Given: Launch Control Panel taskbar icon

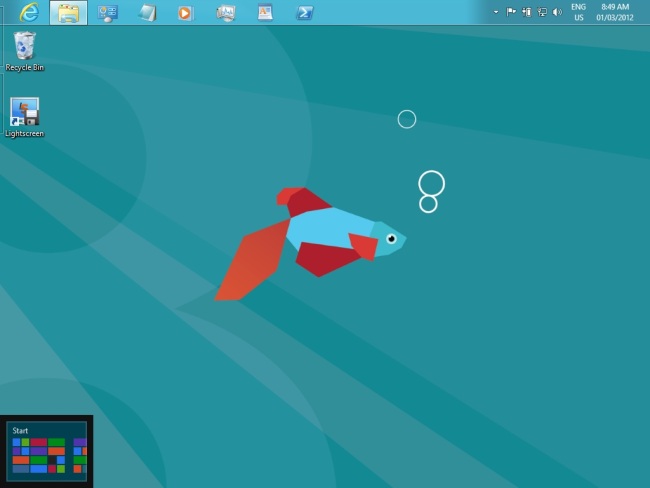Looking at the screenshot, I should click(x=108, y=13).
